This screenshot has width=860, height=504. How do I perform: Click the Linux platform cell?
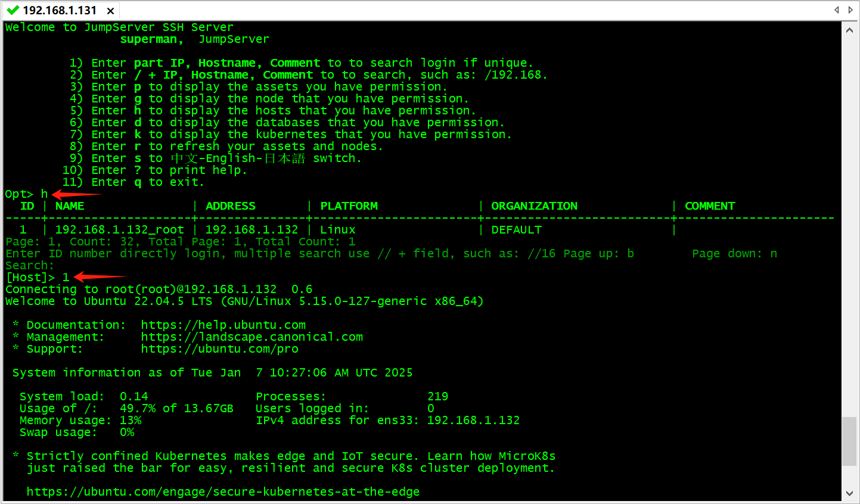(338, 229)
